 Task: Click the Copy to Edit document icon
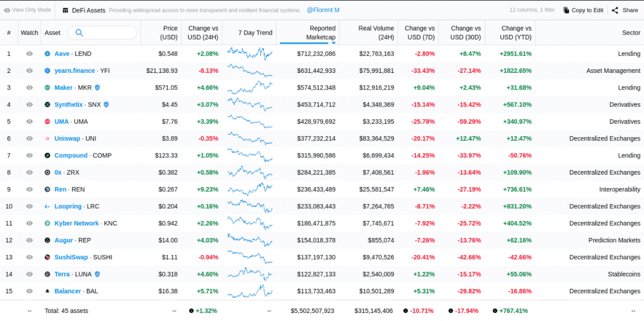566,10
